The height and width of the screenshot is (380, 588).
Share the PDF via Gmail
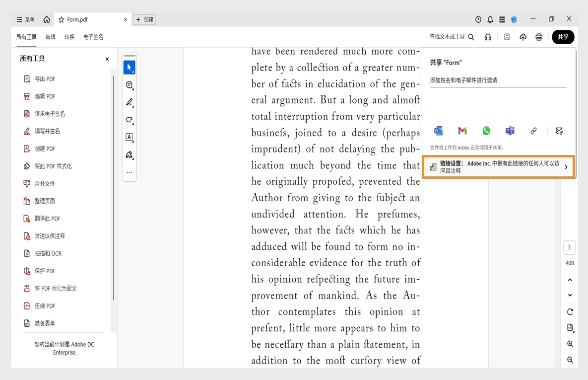pyautogui.click(x=462, y=131)
